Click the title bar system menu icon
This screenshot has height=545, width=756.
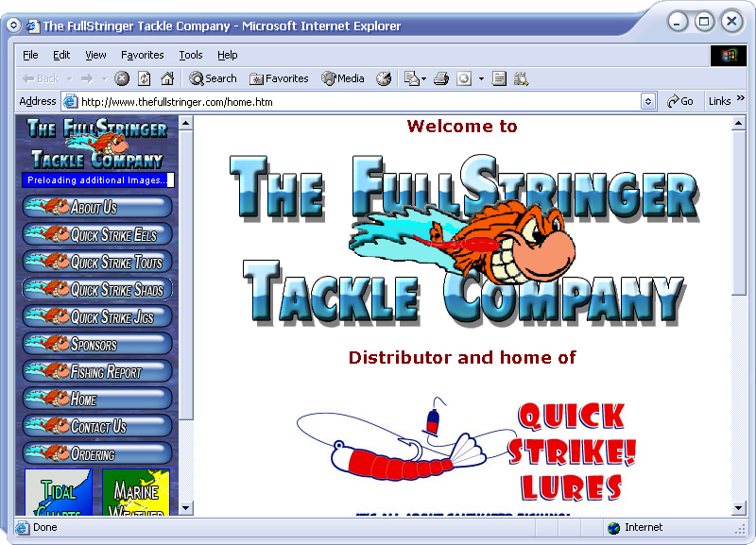[x=13, y=26]
